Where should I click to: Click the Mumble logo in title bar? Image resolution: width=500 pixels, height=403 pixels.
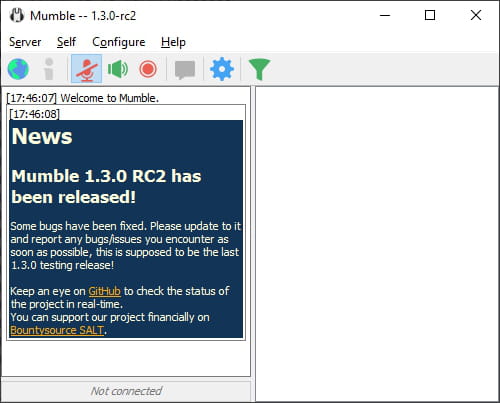pos(17,15)
